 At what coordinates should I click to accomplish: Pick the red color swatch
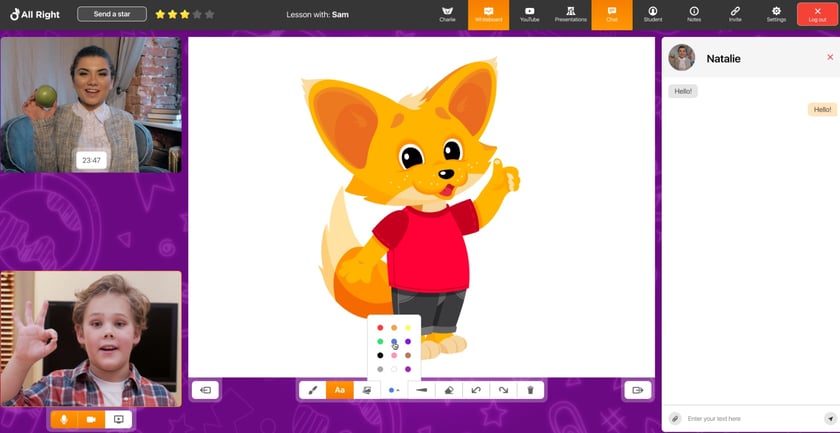(x=380, y=328)
